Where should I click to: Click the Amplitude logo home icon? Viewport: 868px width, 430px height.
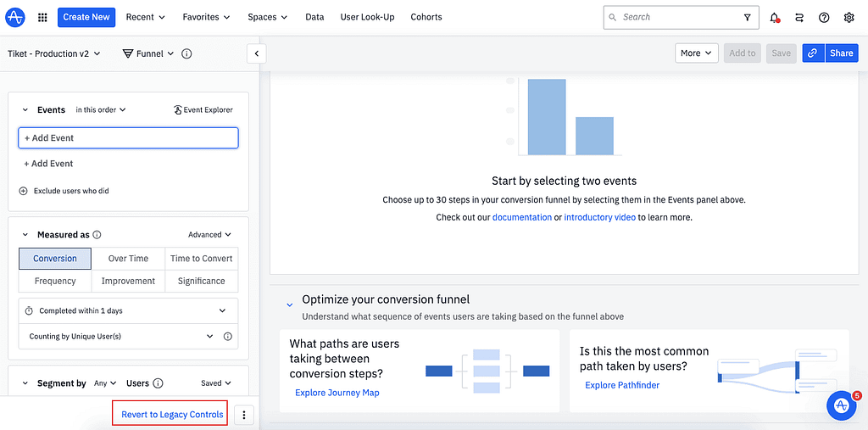[x=15, y=17]
